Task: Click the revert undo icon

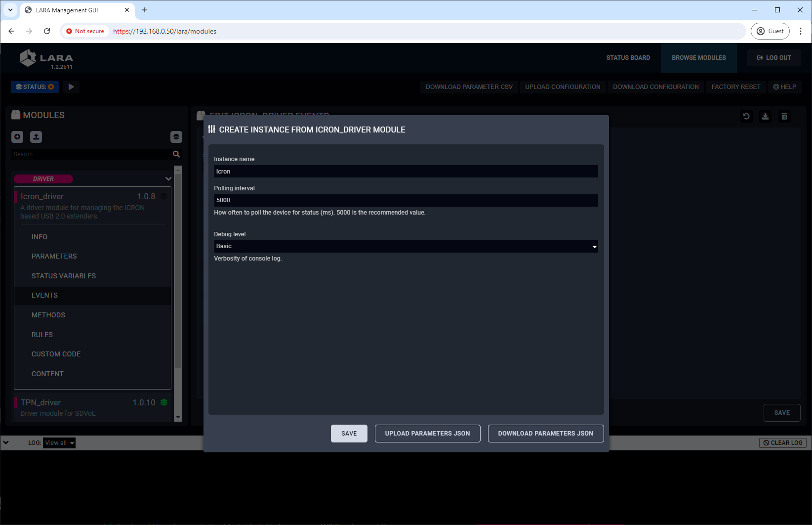Action: pyautogui.click(x=746, y=117)
